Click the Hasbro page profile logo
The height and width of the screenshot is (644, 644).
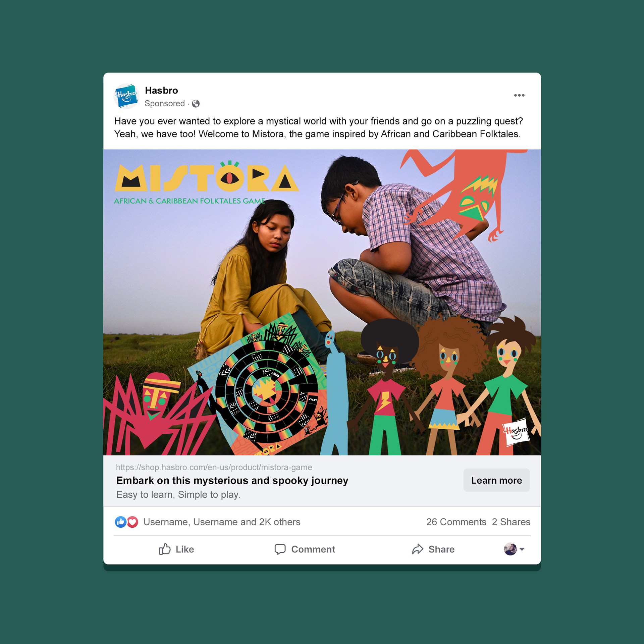pos(126,96)
